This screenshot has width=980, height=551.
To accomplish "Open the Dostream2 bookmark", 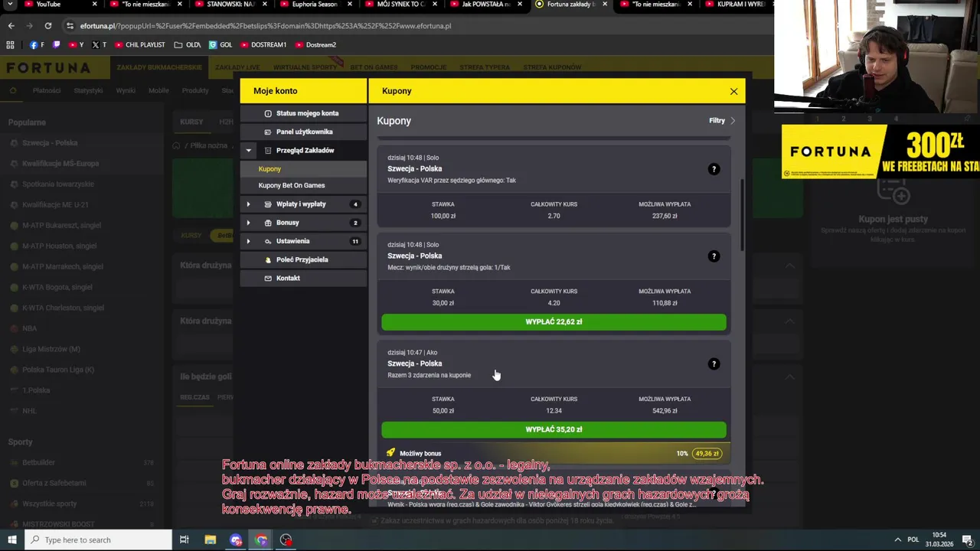I will (x=315, y=44).
